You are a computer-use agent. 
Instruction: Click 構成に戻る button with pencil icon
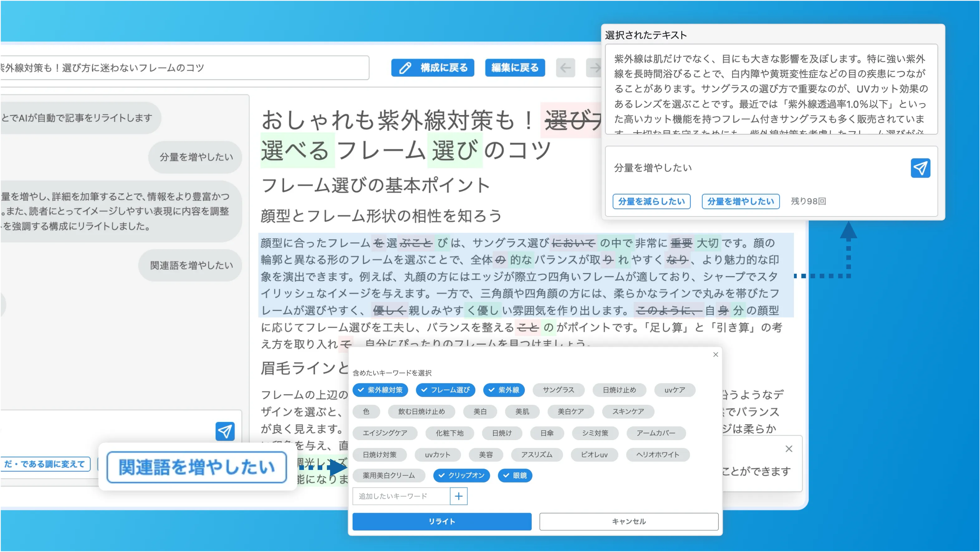[x=433, y=68]
